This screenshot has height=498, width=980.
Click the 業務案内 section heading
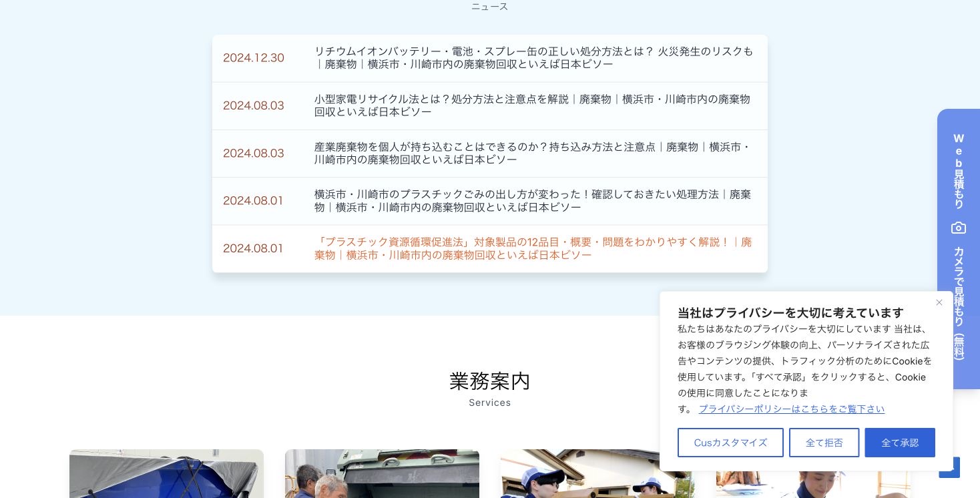click(x=490, y=381)
